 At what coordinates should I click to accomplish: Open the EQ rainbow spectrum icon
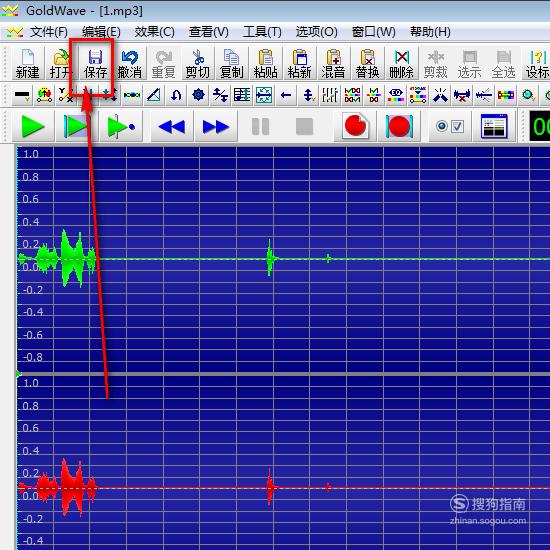coord(396,95)
